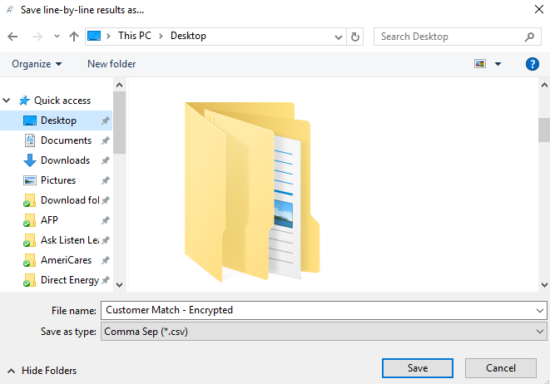The height and width of the screenshot is (384, 550).
Task: Expand the File name dropdown arrow
Action: tap(539, 311)
